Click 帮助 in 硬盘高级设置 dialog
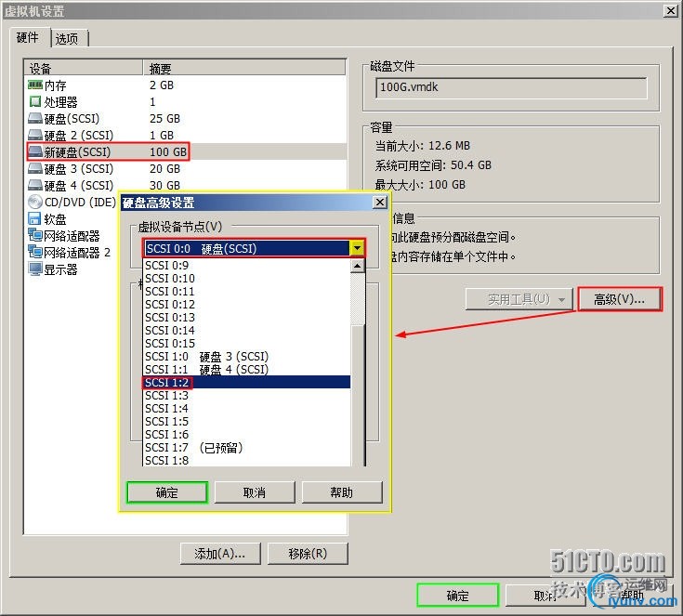This screenshot has height=616, width=683. tap(342, 492)
